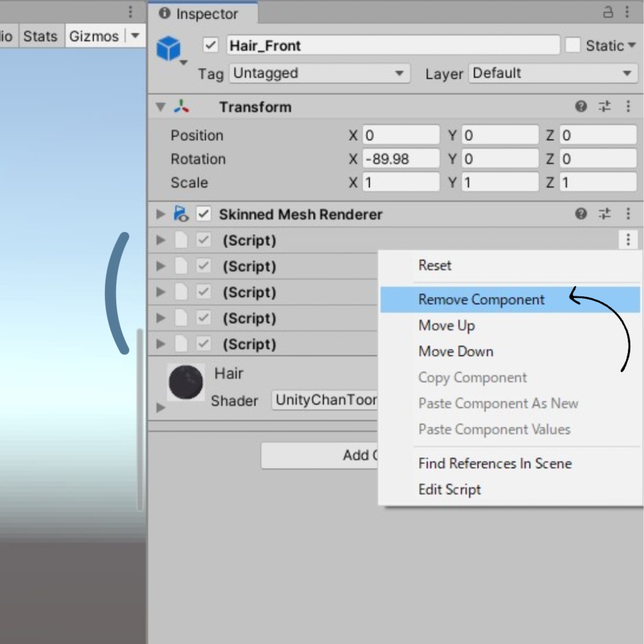
Task: Open Transform component kebab menu
Action: [628, 107]
